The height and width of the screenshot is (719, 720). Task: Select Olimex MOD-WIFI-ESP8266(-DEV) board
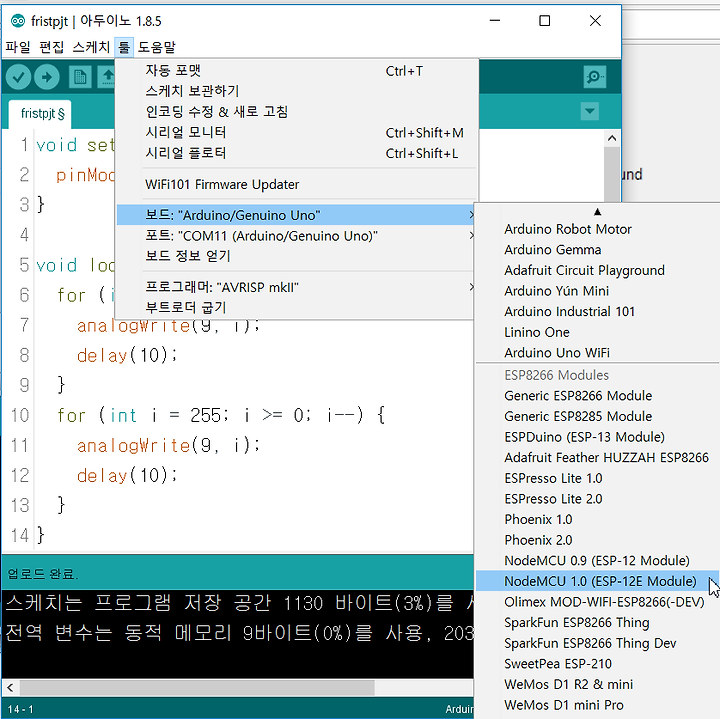[598, 602]
